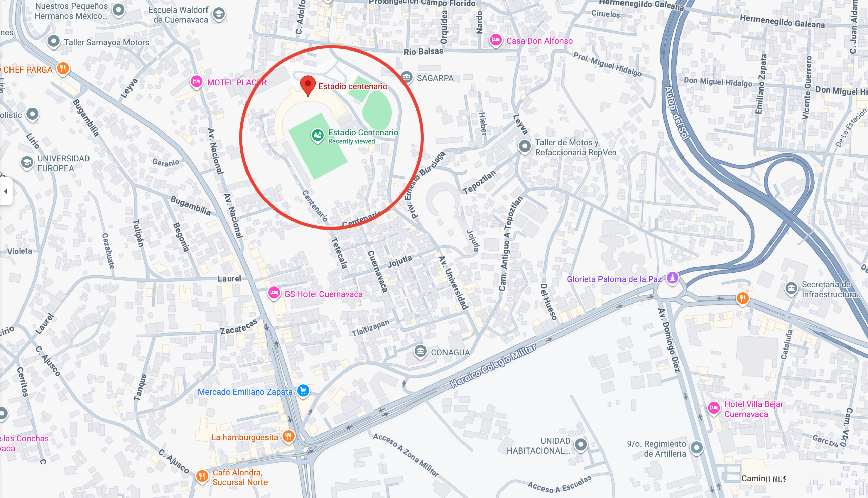Click the Escuela Waldorf de Cuernavaca icon

(x=219, y=14)
